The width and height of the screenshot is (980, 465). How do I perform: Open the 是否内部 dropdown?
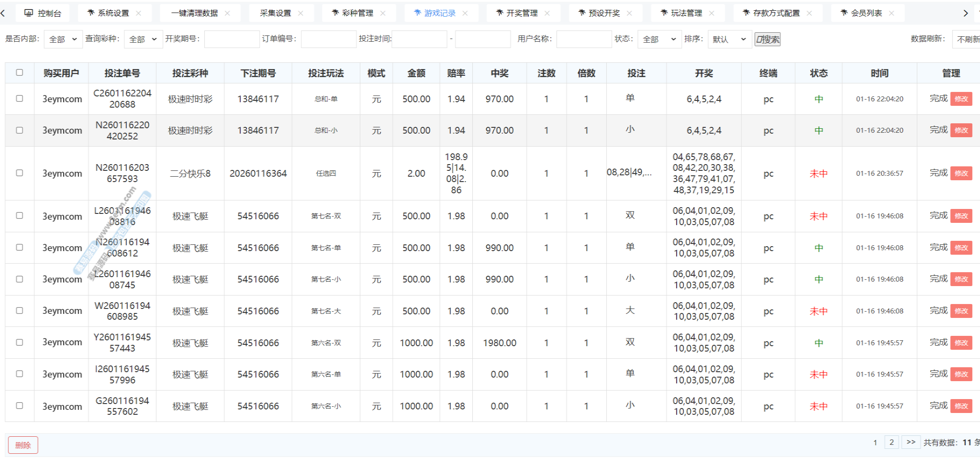(63, 39)
